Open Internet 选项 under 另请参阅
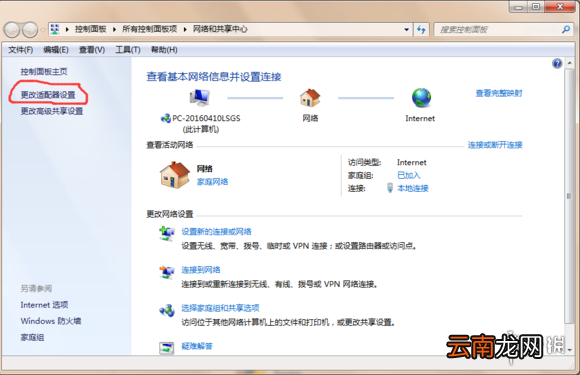Viewport: 580px width, 375px height. click(44, 305)
